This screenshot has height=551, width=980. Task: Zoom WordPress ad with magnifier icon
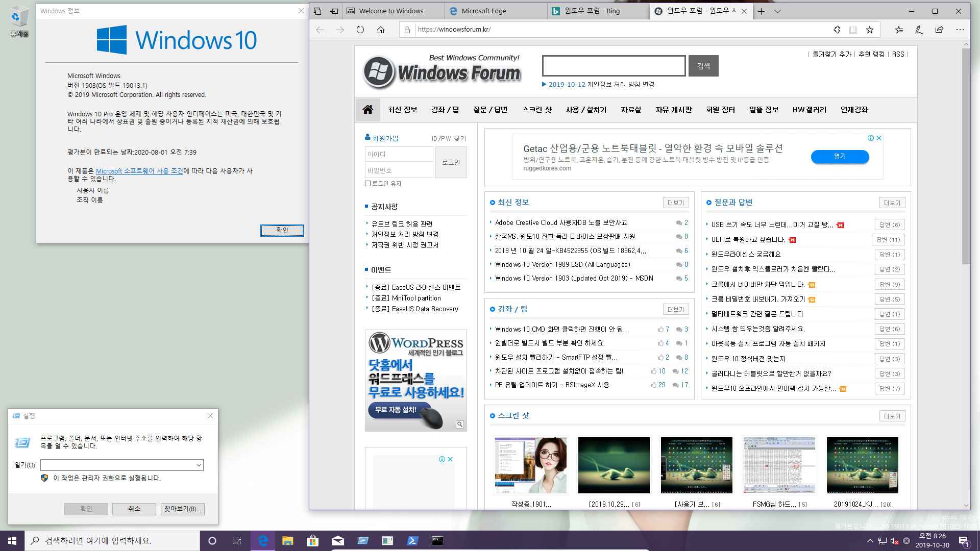pyautogui.click(x=459, y=424)
